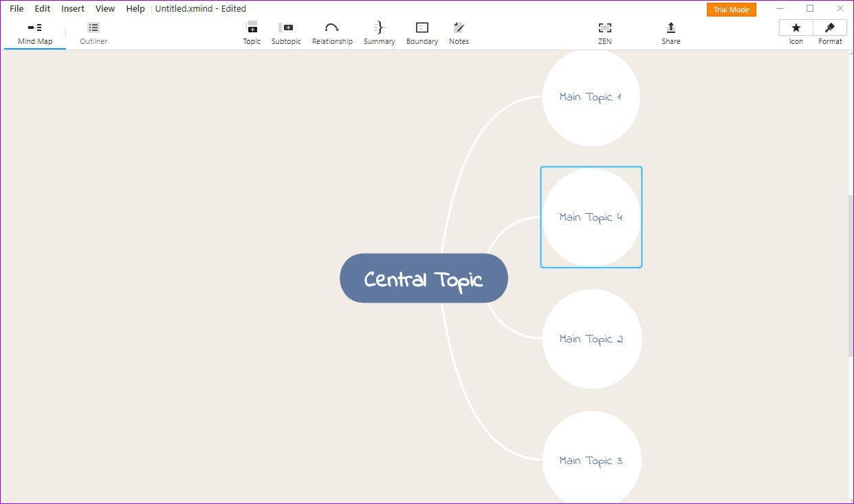The image size is (854, 504).
Task: Switch to the Mind Map view tab
Action: coord(35,34)
